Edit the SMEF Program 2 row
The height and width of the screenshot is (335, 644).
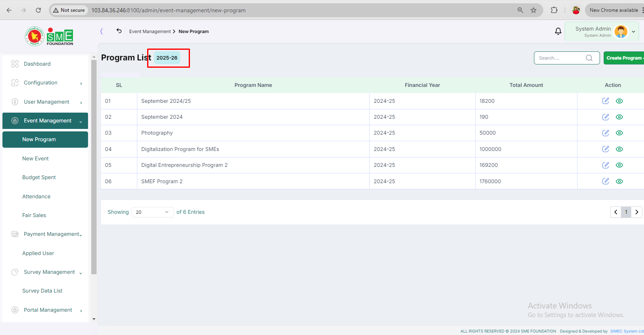tap(605, 181)
